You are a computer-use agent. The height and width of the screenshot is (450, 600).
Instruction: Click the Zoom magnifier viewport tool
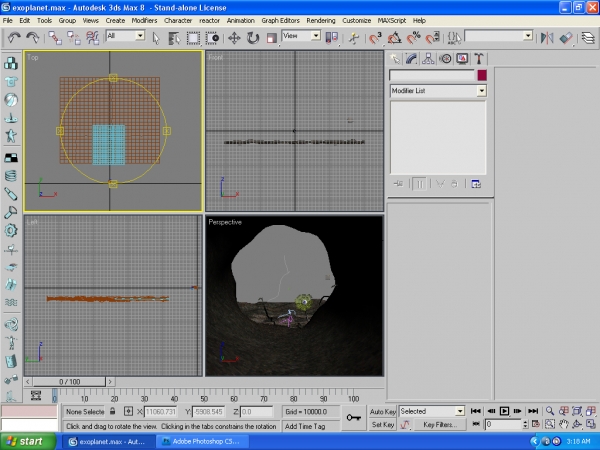550,411
